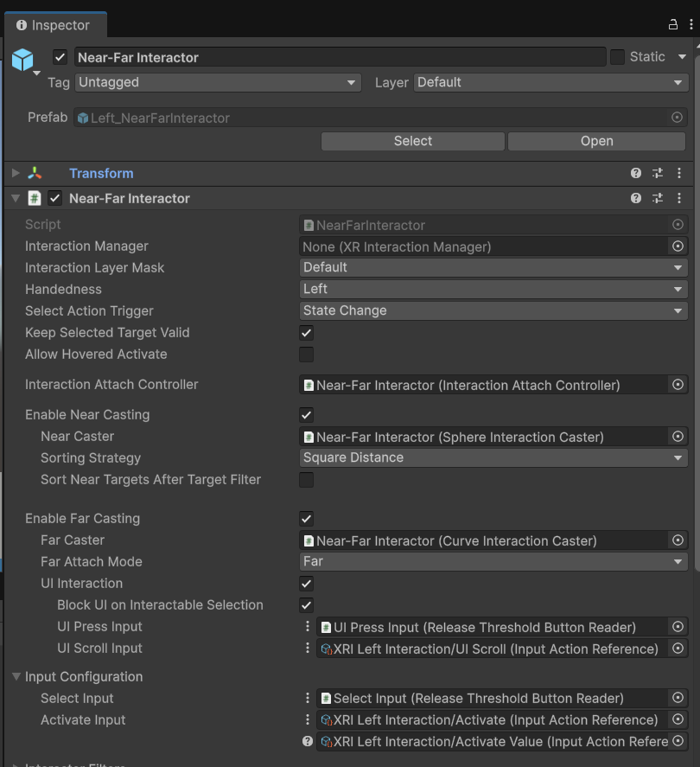
Task: Open the Inspector tab options menu
Action: point(690,24)
